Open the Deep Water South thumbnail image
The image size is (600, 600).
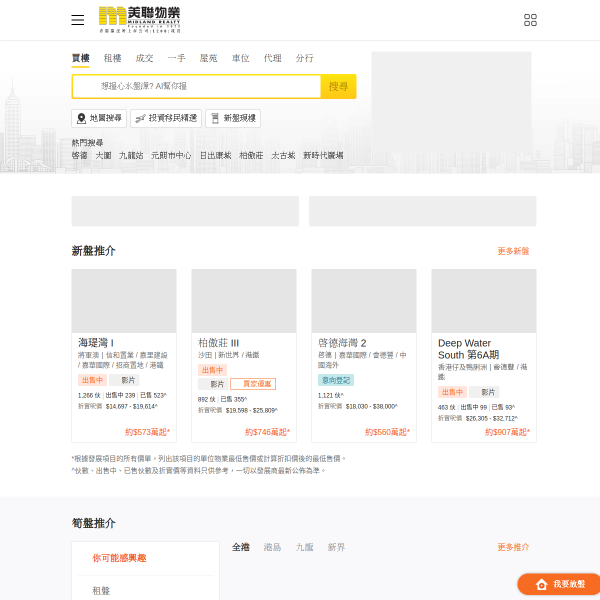tap(484, 301)
